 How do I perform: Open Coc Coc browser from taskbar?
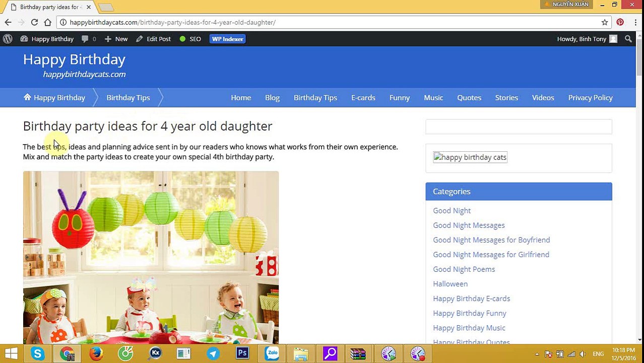[x=125, y=353]
